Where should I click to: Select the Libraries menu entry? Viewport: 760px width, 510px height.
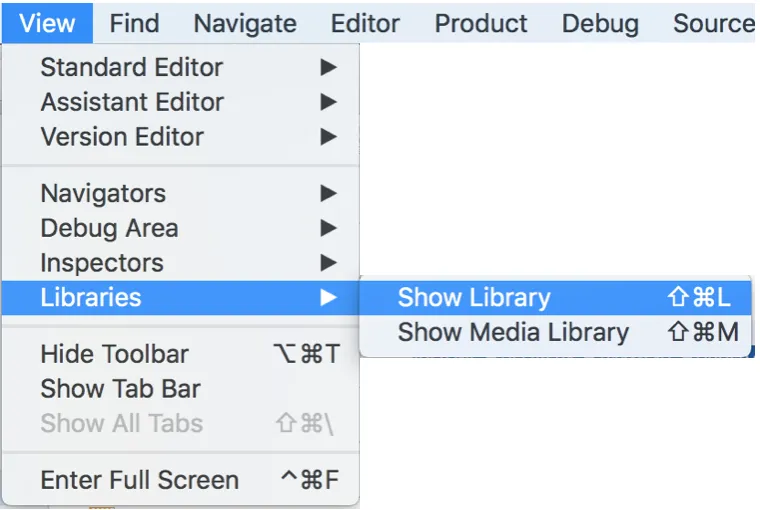click(91, 297)
